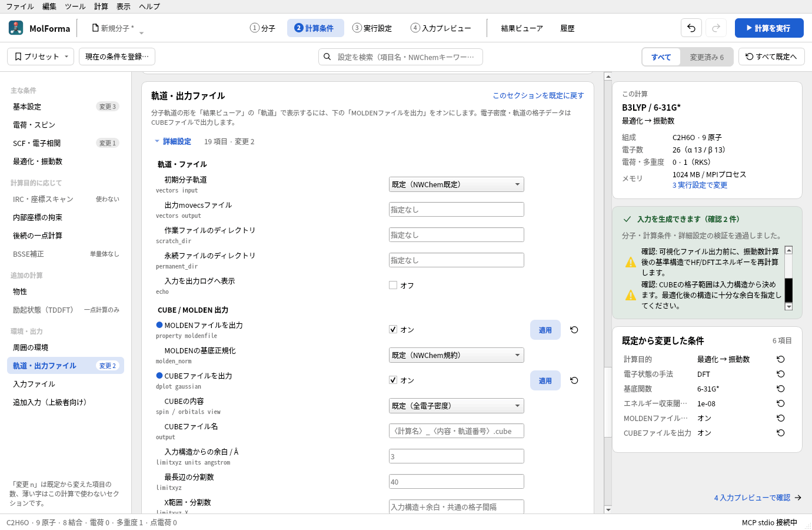Click second warning triangle about CUBE grid

pyautogui.click(x=631, y=295)
